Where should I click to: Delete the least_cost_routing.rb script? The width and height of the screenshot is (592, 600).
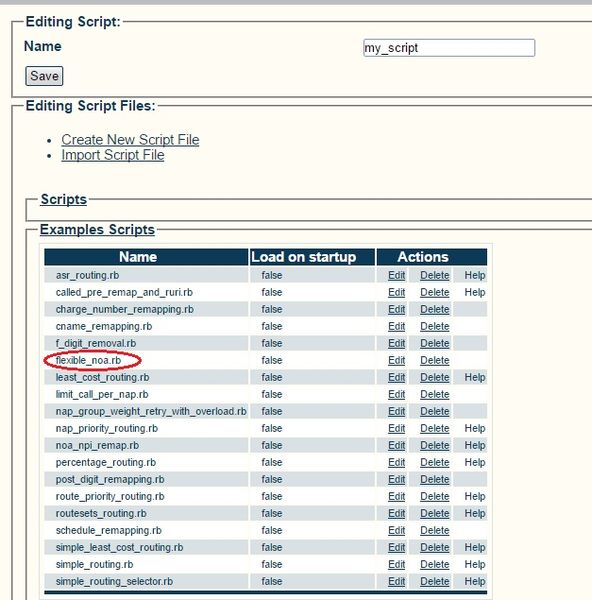point(435,377)
